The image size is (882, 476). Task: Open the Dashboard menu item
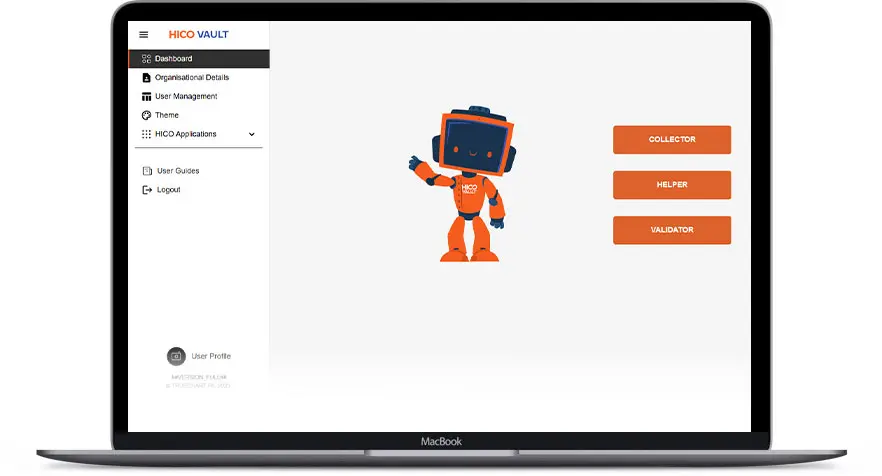(199, 59)
